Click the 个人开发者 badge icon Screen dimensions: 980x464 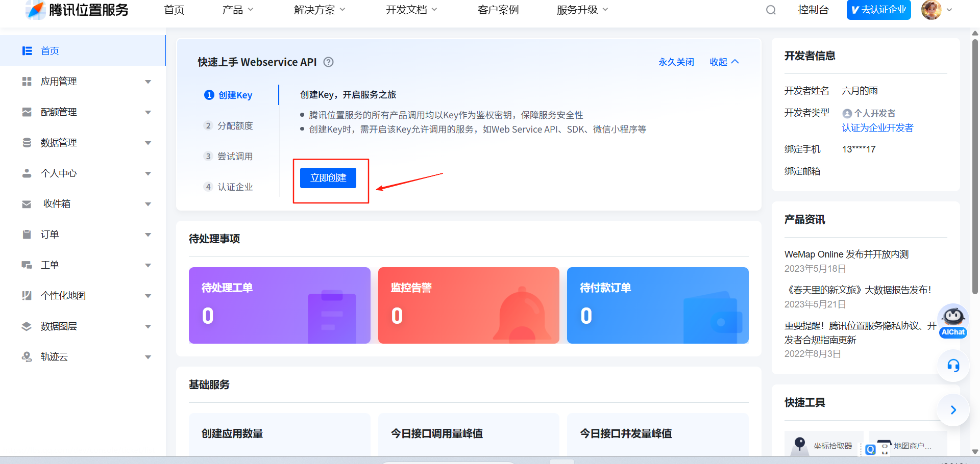click(847, 114)
